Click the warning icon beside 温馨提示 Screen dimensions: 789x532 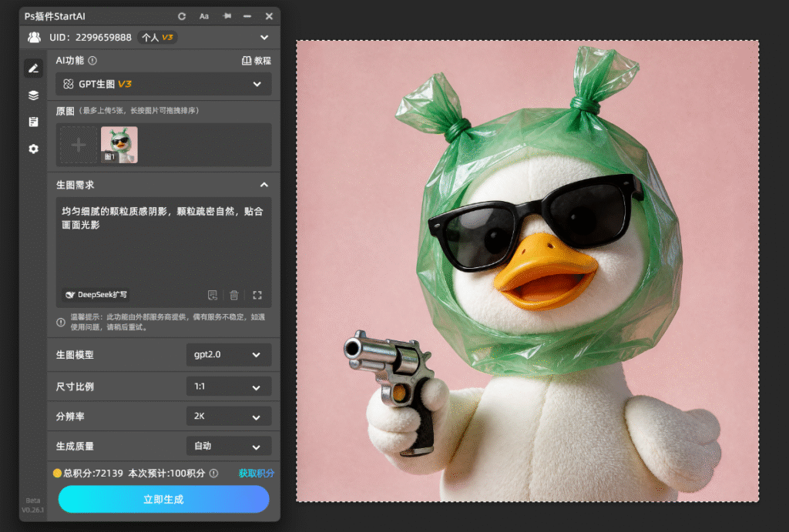[61, 322]
